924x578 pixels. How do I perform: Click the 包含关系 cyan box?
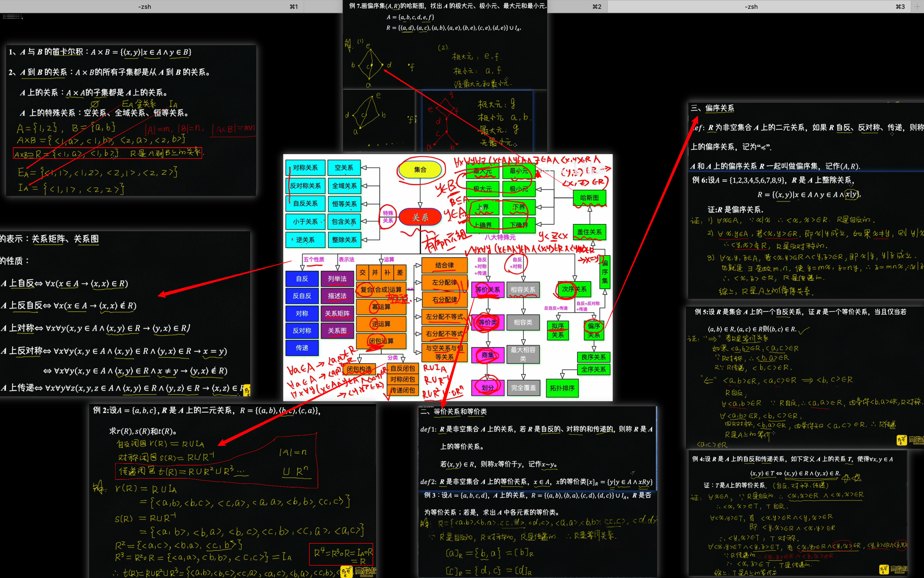344,221
